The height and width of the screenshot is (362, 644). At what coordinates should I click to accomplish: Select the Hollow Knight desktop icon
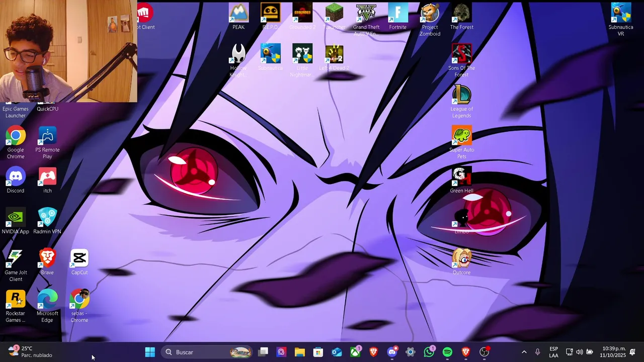click(x=238, y=60)
